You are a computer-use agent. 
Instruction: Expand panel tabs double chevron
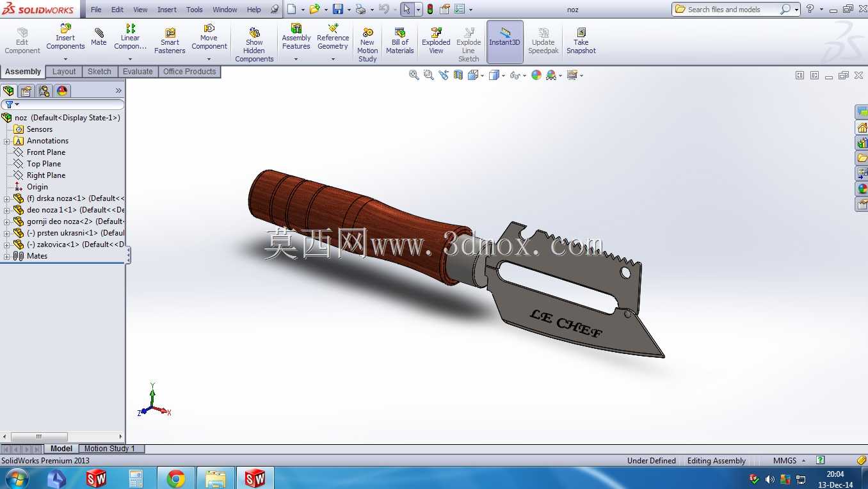(x=118, y=91)
